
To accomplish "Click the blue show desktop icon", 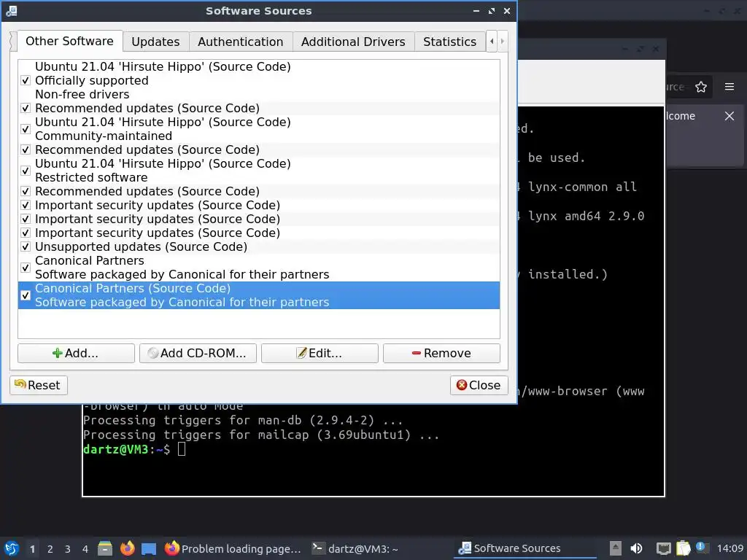I will coord(149,548).
